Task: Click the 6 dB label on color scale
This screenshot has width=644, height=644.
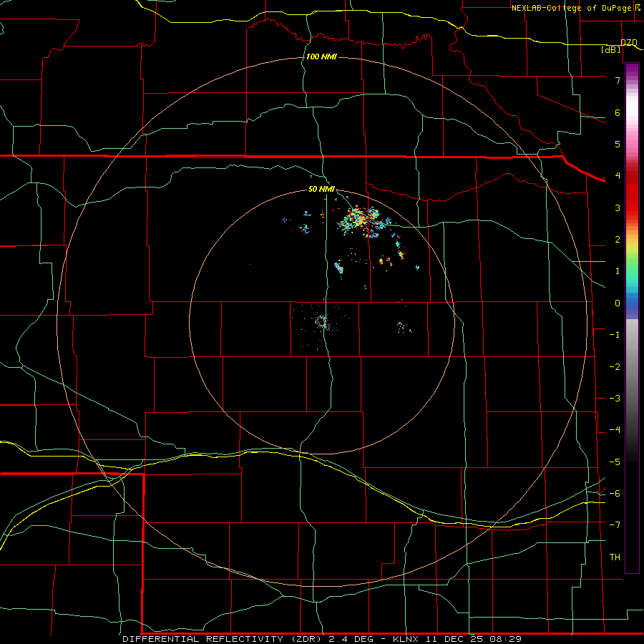Action: click(x=617, y=112)
